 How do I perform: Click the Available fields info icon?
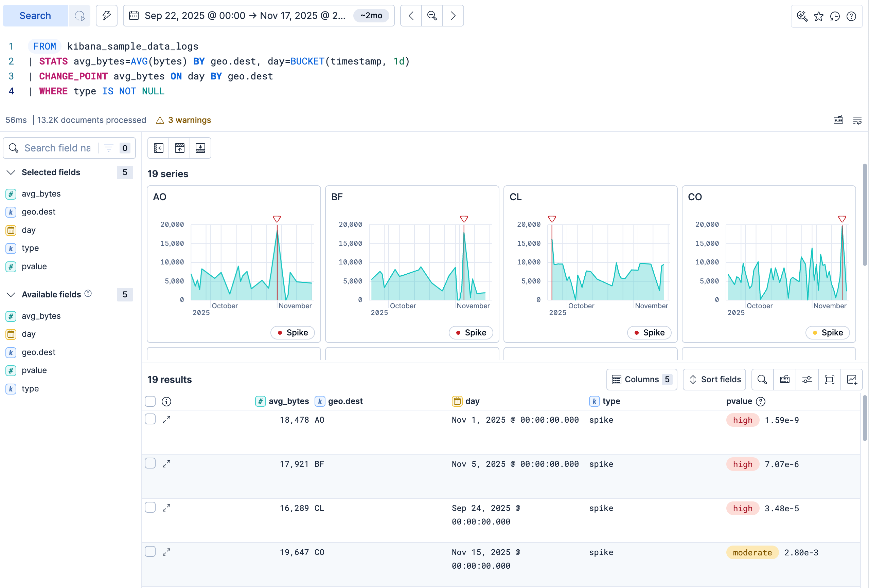click(88, 294)
